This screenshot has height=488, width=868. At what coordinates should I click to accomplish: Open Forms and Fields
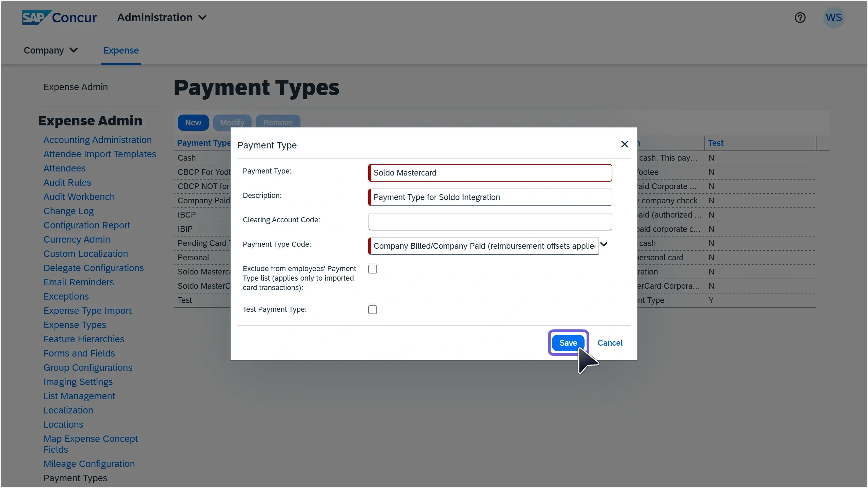[x=79, y=353]
